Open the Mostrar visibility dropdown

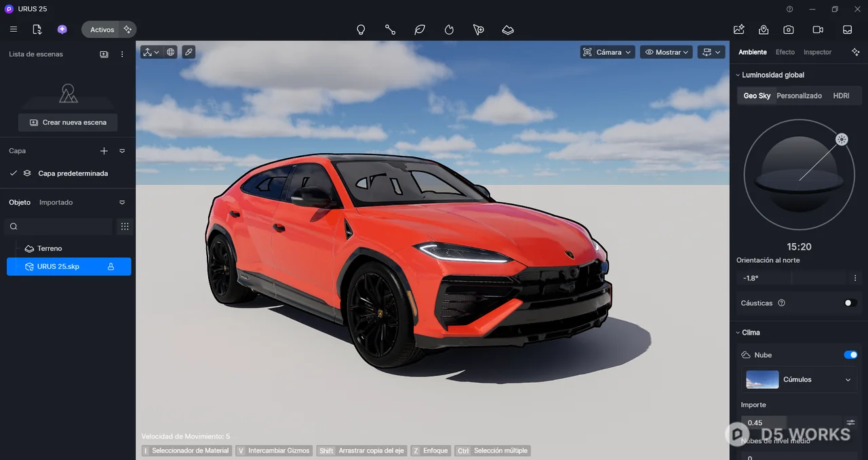666,52
